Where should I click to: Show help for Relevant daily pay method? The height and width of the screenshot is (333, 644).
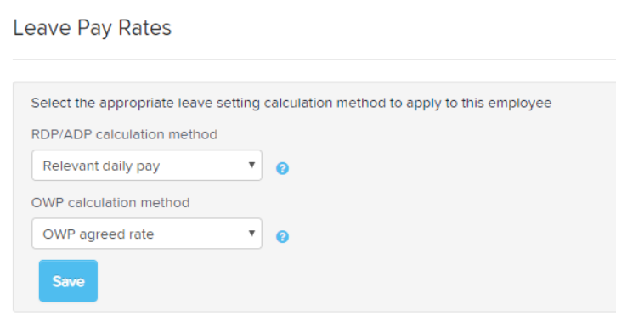coord(282,168)
